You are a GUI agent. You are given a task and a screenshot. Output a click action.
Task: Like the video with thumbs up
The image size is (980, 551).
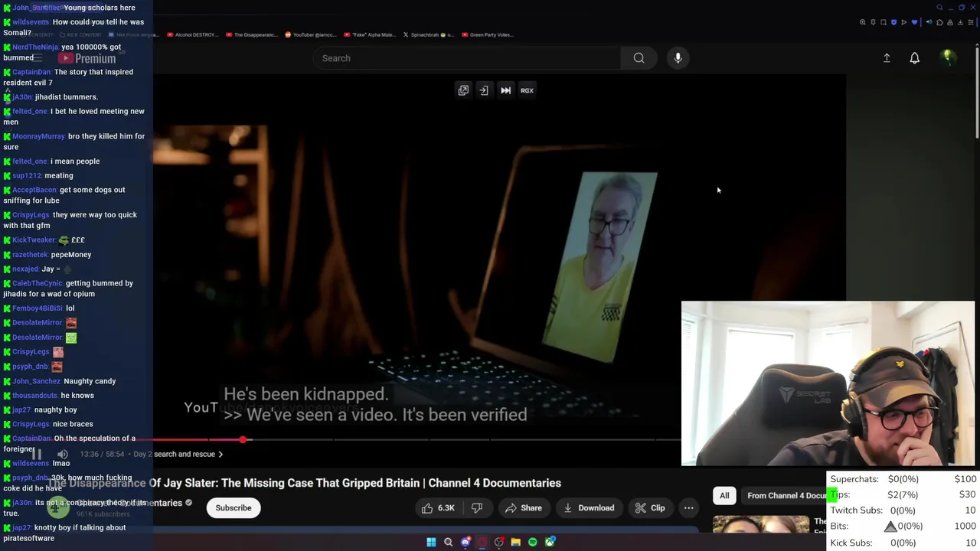[438, 508]
